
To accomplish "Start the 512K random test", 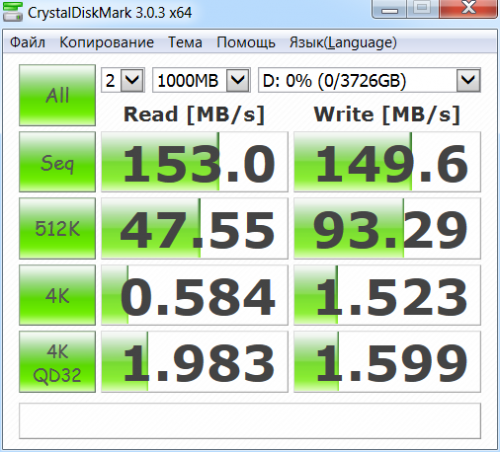I will point(57,228).
